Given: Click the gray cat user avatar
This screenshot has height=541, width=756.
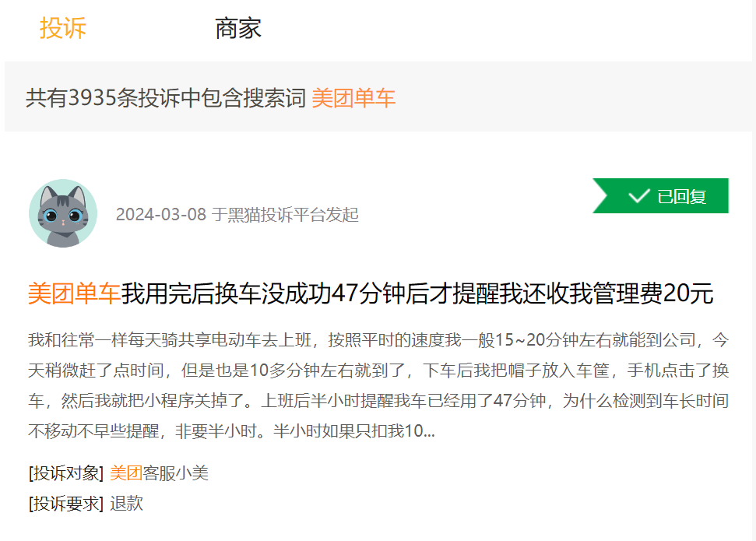Looking at the screenshot, I should pos(63,213).
